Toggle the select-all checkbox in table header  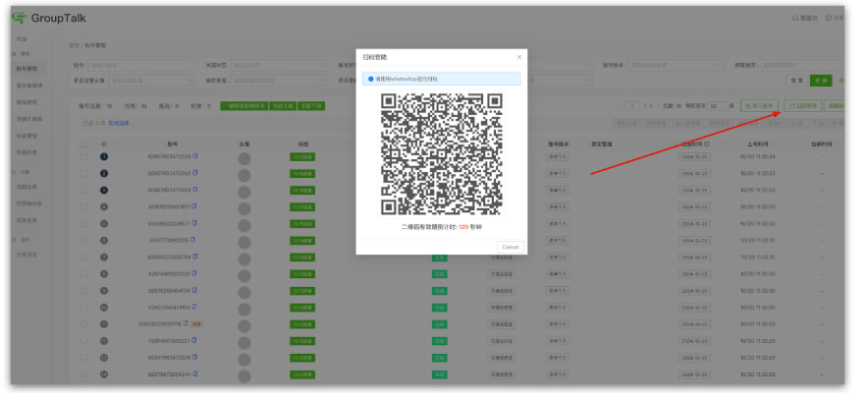[83, 144]
